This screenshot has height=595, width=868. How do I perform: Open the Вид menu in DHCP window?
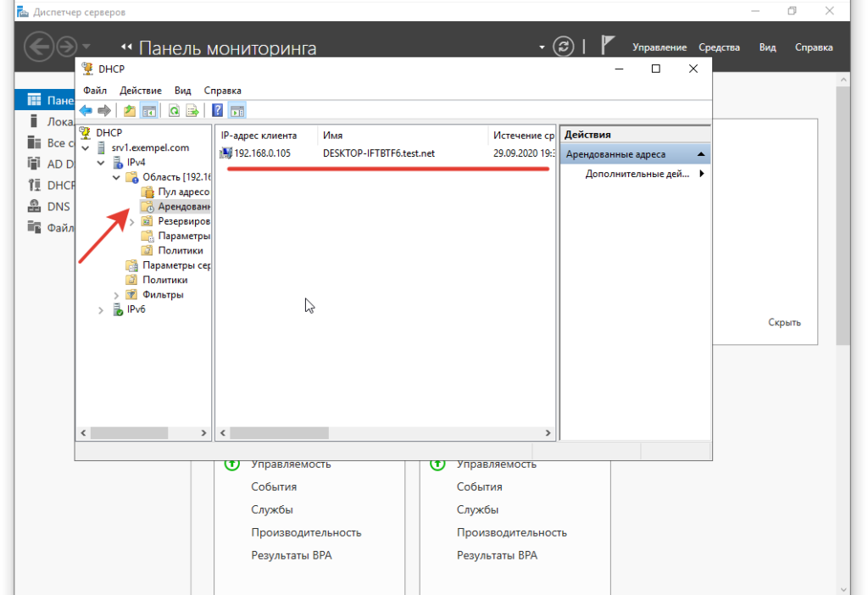[182, 90]
